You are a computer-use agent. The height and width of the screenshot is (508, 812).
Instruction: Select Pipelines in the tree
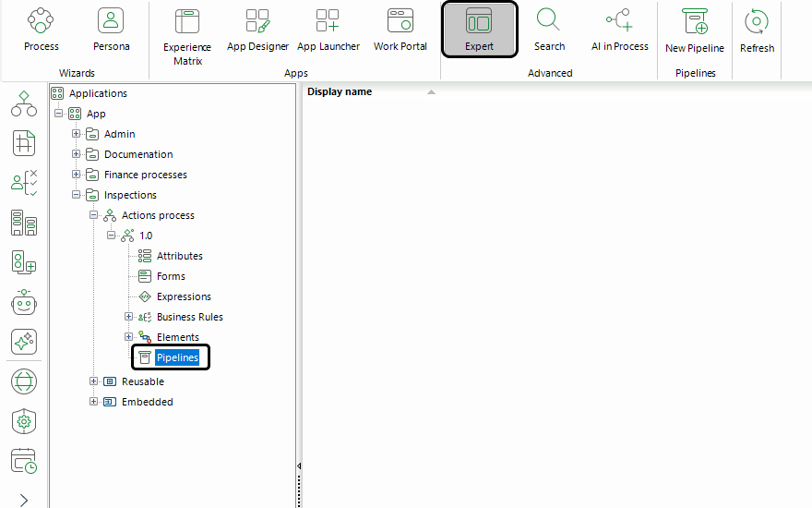tap(177, 357)
